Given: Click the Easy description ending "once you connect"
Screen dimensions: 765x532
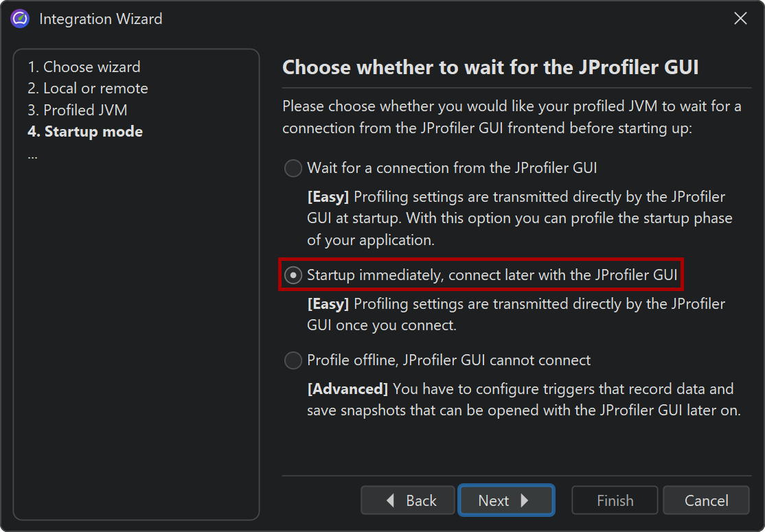Looking at the screenshot, I should pyautogui.click(x=516, y=314).
